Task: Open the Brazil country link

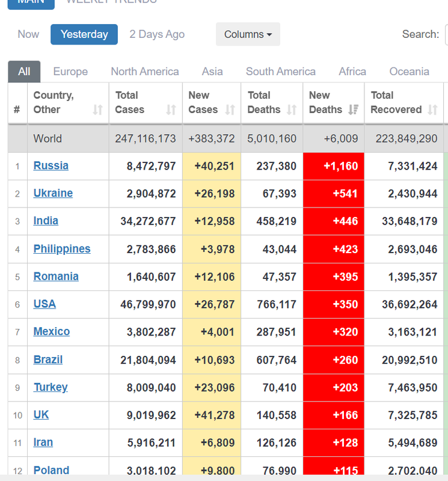Action: tap(48, 360)
